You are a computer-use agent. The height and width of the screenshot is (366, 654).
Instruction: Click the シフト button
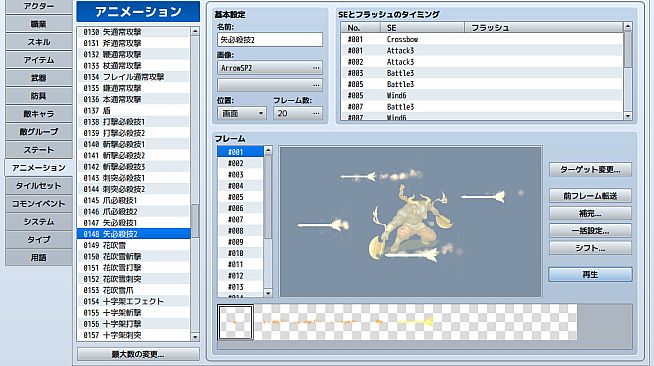pos(590,248)
